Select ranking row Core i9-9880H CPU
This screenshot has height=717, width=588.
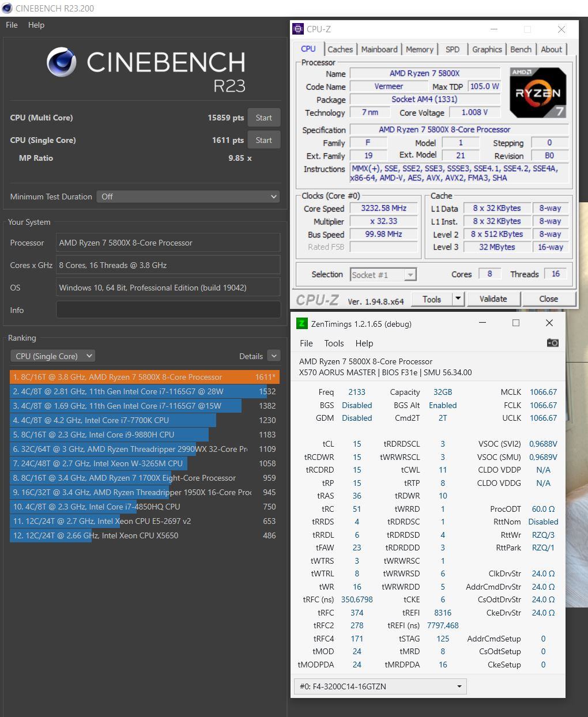coord(145,435)
